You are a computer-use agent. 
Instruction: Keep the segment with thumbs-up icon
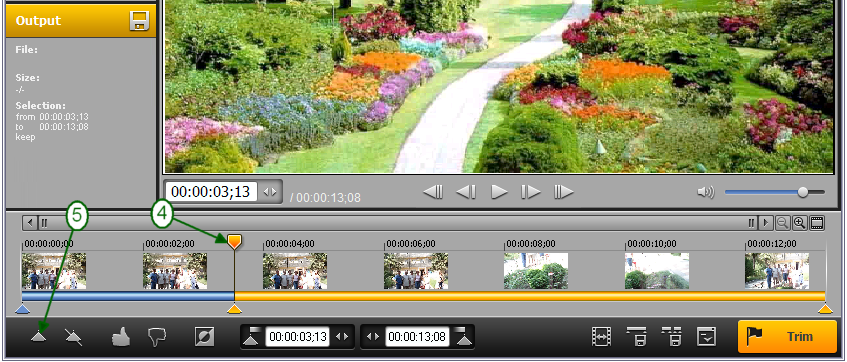pyautogui.click(x=120, y=337)
